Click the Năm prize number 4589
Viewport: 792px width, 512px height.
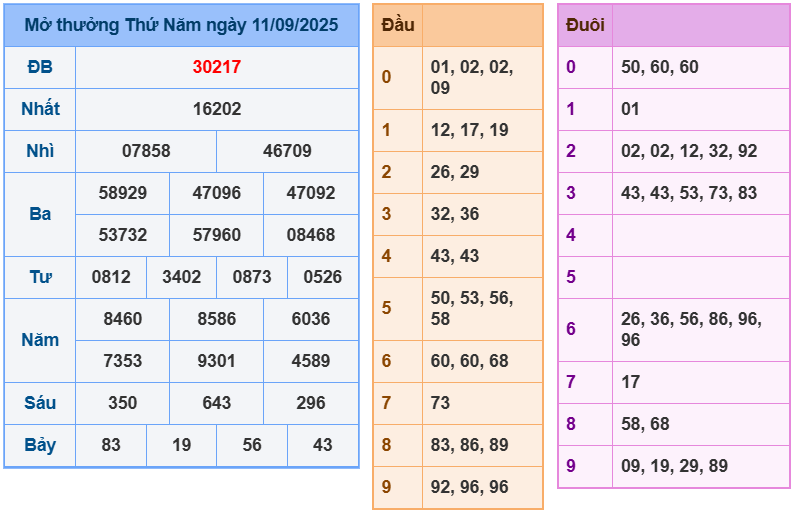click(311, 361)
